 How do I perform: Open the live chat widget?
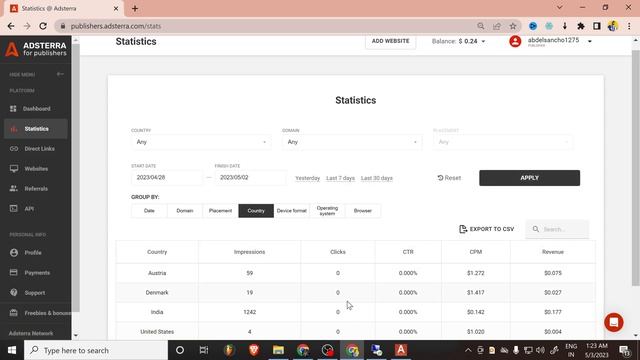(613, 322)
